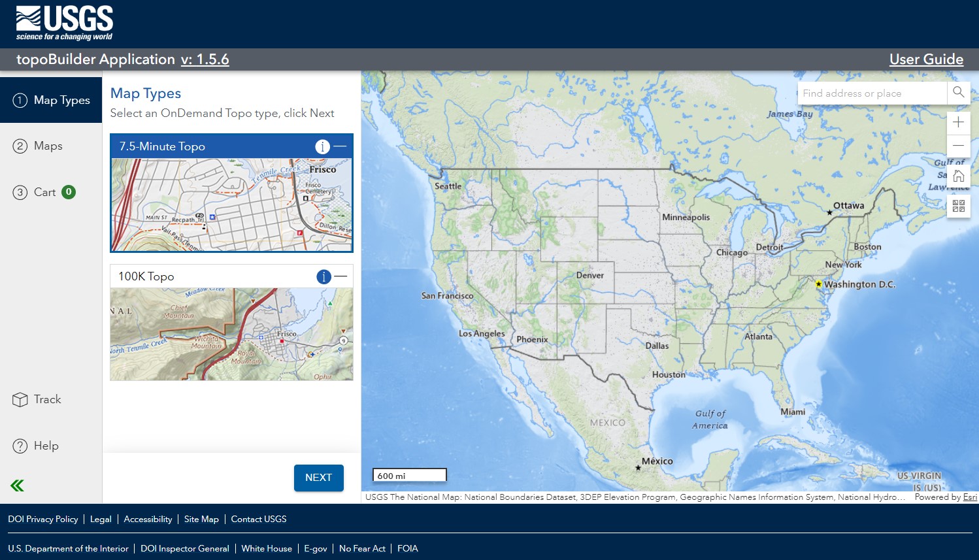Open the Accessibility footer link
979x560 pixels.
point(148,519)
